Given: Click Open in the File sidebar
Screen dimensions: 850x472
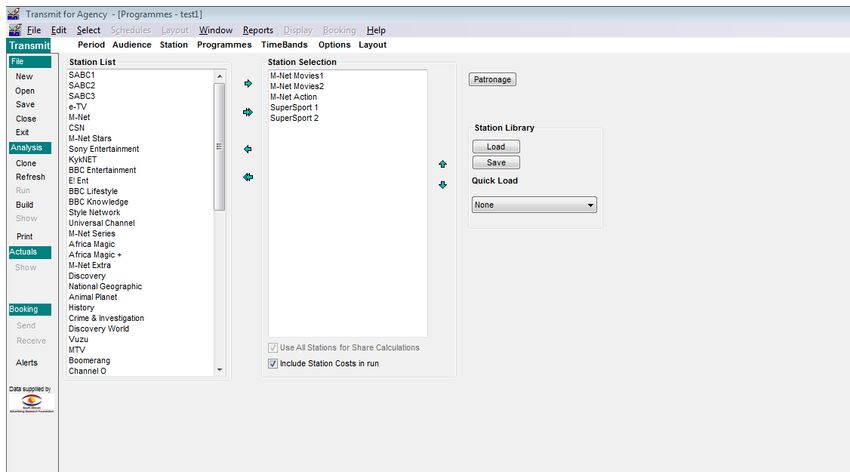Looking at the screenshot, I should [24, 90].
